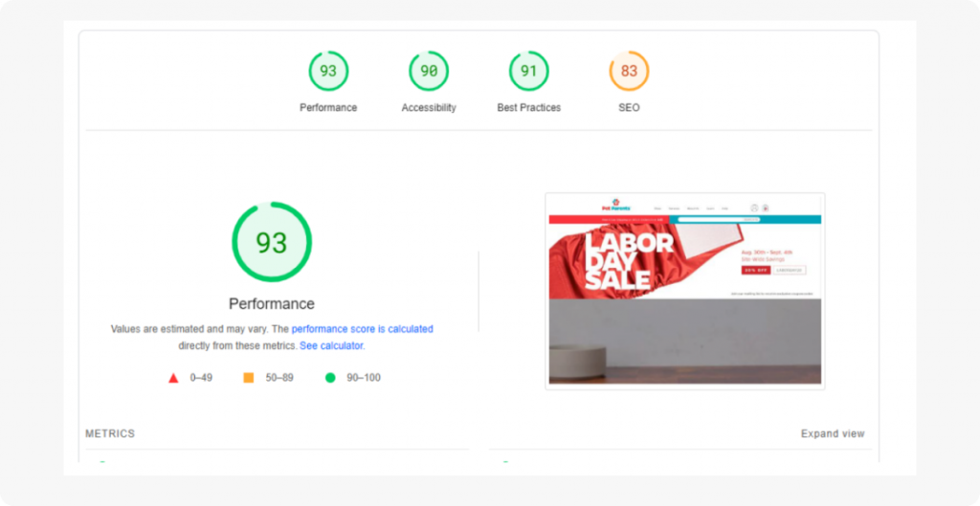The height and width of the screenshot is (506, 980).
Task: Click the 'Best Practices' label
Action: (528, 107)
